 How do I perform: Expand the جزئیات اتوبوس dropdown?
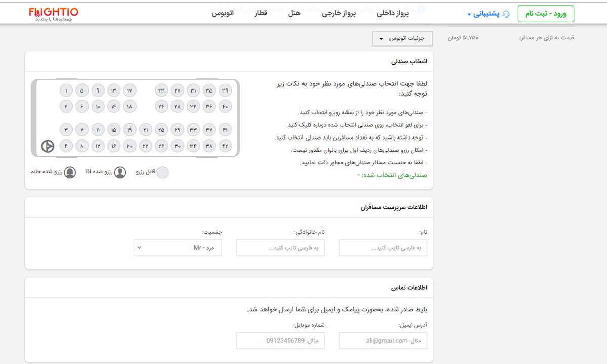(403, 39)
